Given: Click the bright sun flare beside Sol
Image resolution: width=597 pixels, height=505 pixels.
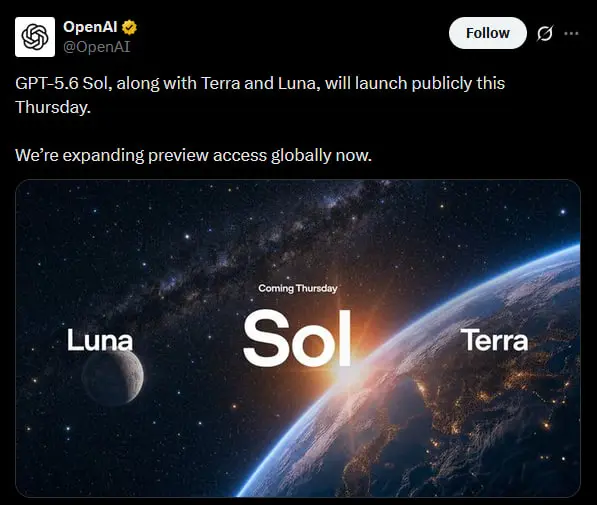Looking at the screenshot, I should point(348,368).
